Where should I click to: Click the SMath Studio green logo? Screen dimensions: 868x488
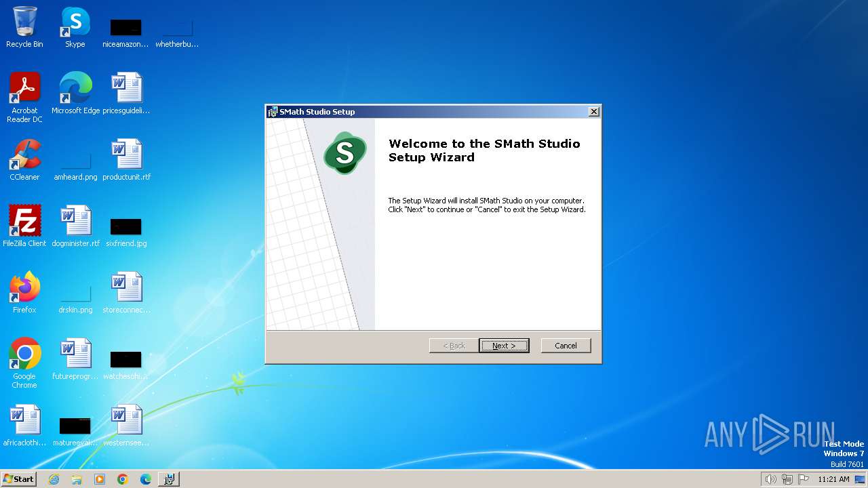(345, 153)
